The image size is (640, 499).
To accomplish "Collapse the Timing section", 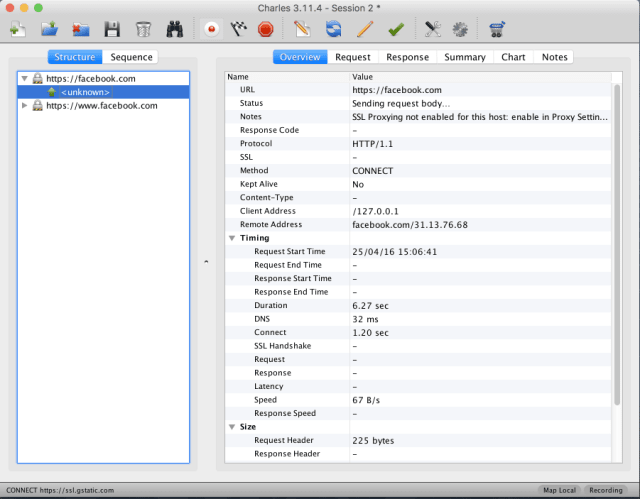I will point(232,238).
